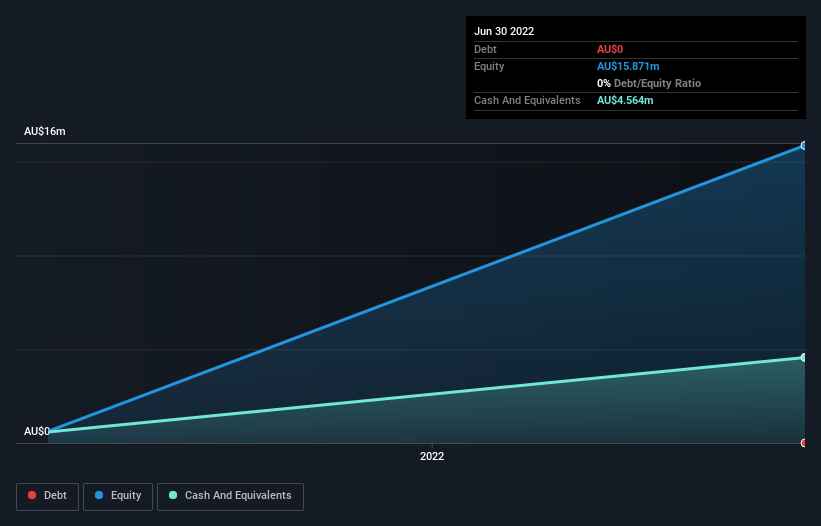The image size is (821, 526).
Task: Click the Cash And Equivalents tooltip label
Action: click(527, 100)
